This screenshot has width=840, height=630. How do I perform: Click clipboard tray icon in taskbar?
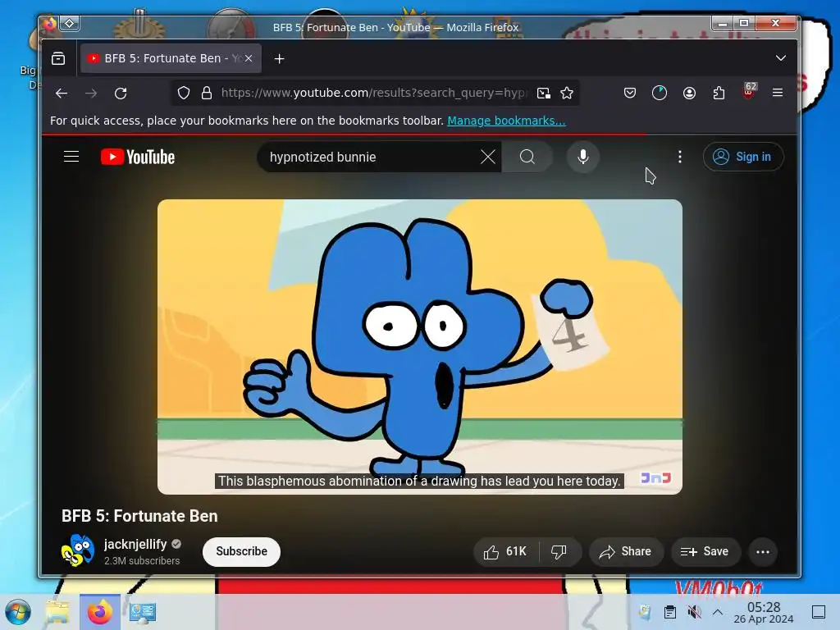point(669,612)
